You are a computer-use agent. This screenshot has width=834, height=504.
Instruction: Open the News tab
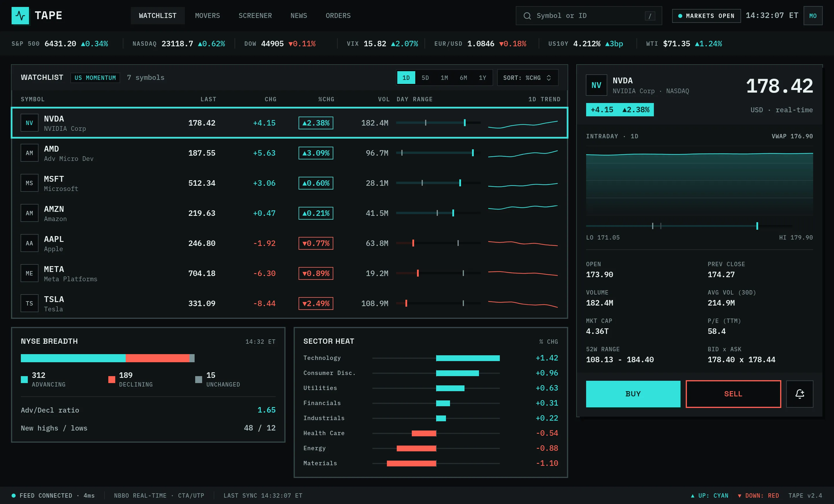[x=299, y=16]
